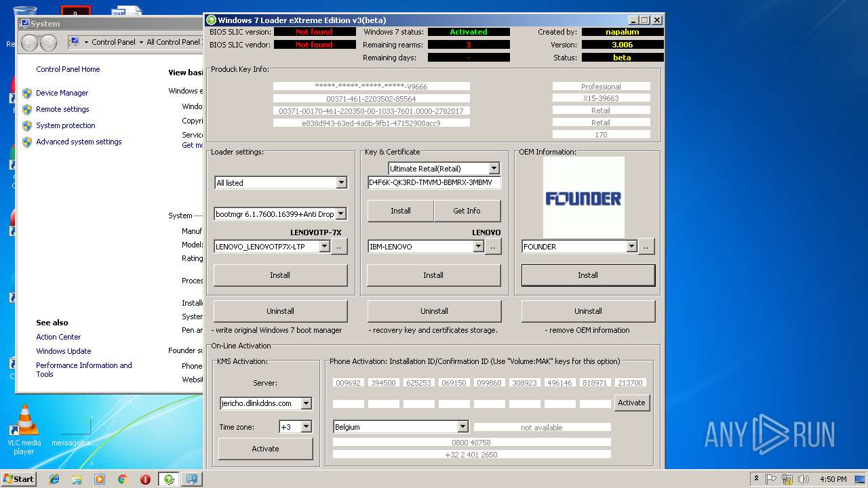Open IBM-LENOVO certificate dropdown
The height and width of the screenshot is (488, 868).
(x=478, y=246)
